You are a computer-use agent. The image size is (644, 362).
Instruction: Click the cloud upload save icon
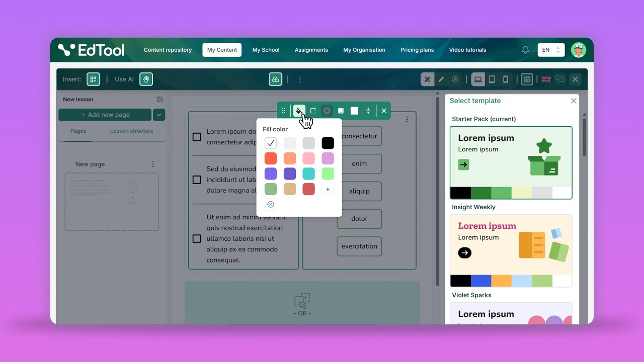pos(275,79)
